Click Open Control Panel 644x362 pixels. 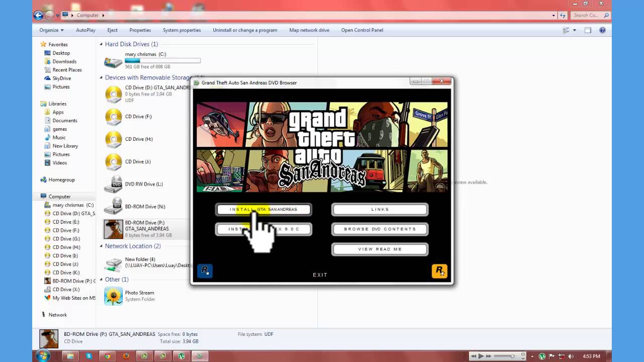pos(362,30)
